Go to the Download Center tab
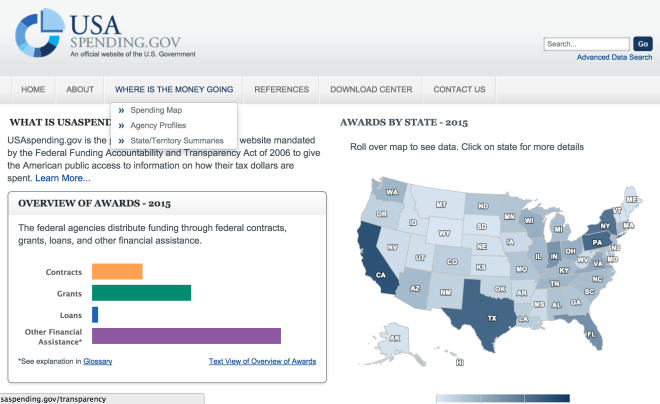Image resolution: width=660 pixels, height=404 pixels. 371,89
